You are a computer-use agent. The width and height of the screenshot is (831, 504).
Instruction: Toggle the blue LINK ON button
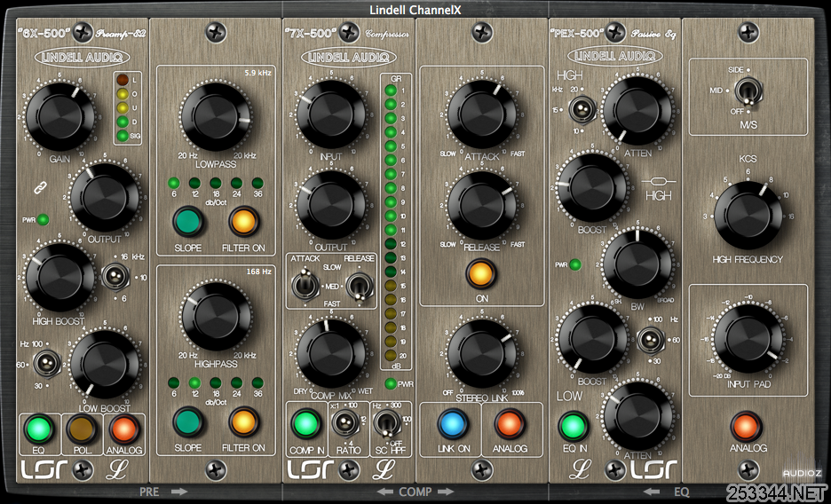click(x=453, y=424)
